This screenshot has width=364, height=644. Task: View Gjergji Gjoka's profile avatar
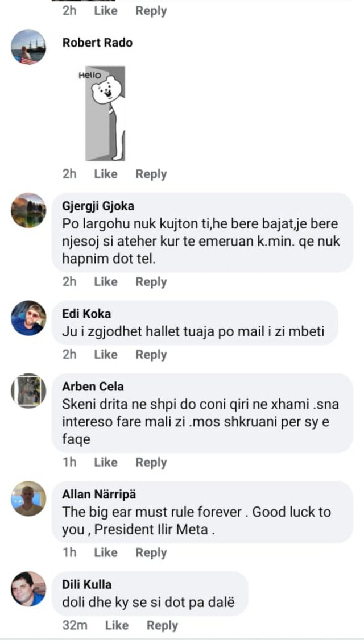pyautogui.click(x=28, y=211)
